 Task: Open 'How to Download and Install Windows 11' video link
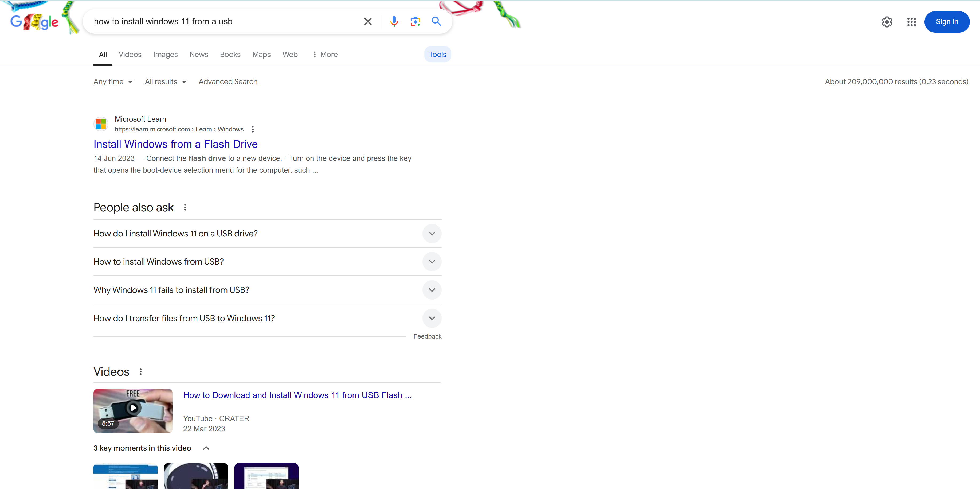[x=297, y=395]
